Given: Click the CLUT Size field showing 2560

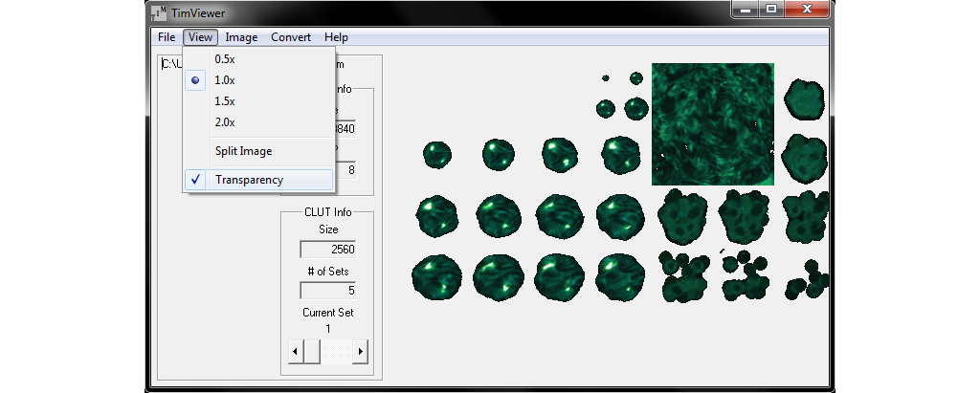Looking at the screenshot, I should point(328,250).
